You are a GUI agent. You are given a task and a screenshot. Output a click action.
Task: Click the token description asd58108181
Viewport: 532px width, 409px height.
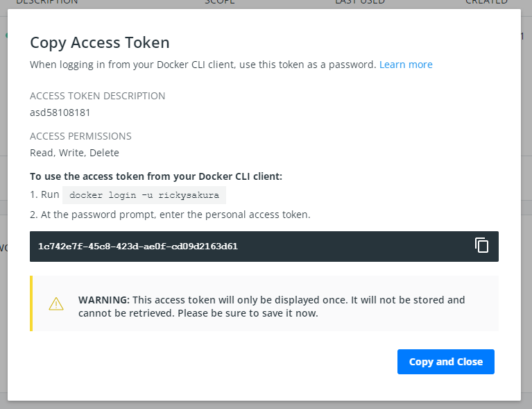coord(60,112)
